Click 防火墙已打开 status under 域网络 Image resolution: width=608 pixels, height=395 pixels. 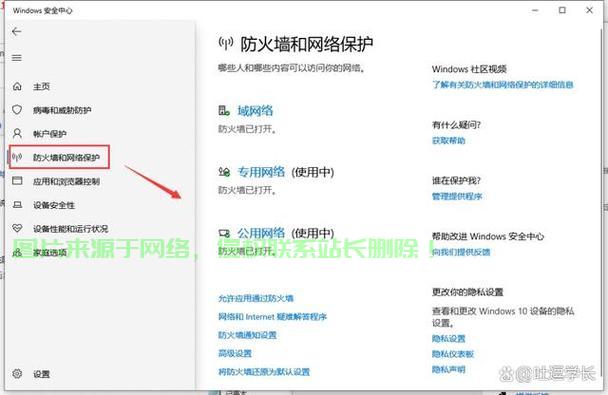pos(247,129)
